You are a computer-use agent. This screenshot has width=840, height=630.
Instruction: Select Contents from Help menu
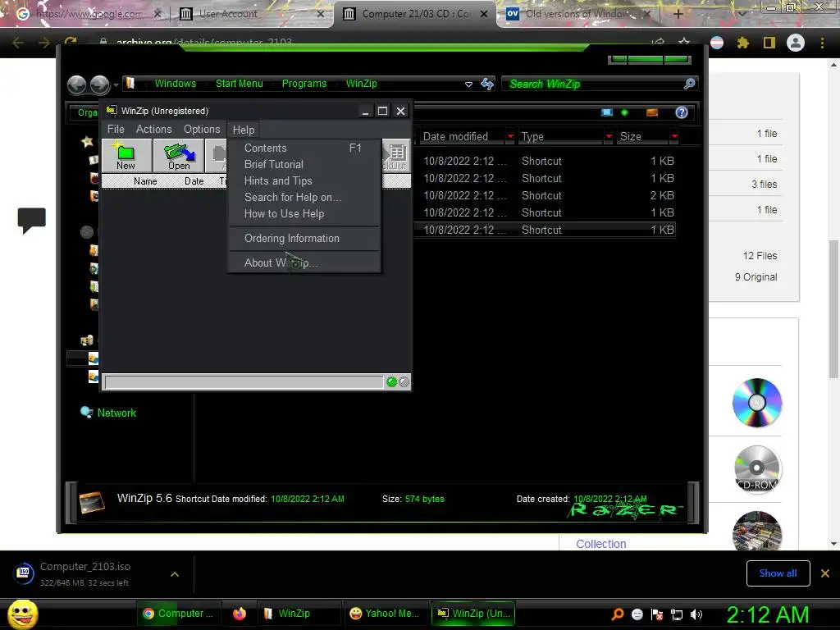304,148
